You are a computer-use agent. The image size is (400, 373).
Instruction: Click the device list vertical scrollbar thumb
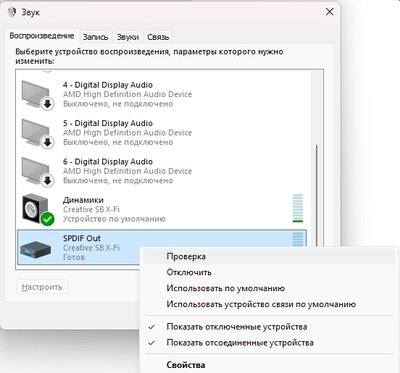coord(317,197)
